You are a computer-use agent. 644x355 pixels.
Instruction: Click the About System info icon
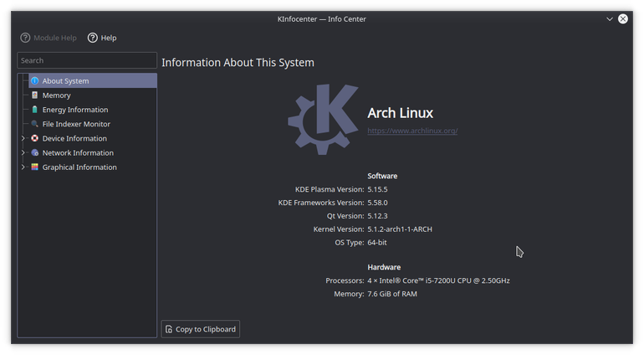coord(35,80)
